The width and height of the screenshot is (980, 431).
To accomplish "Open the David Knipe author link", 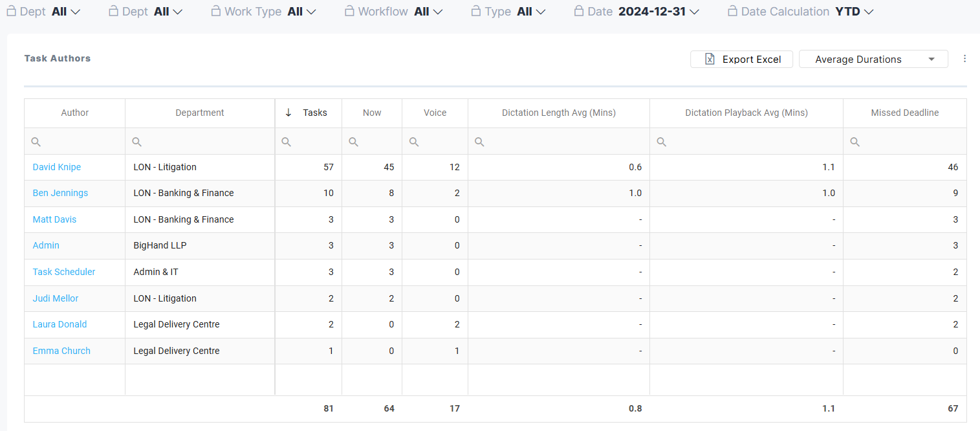I will 57,167.
